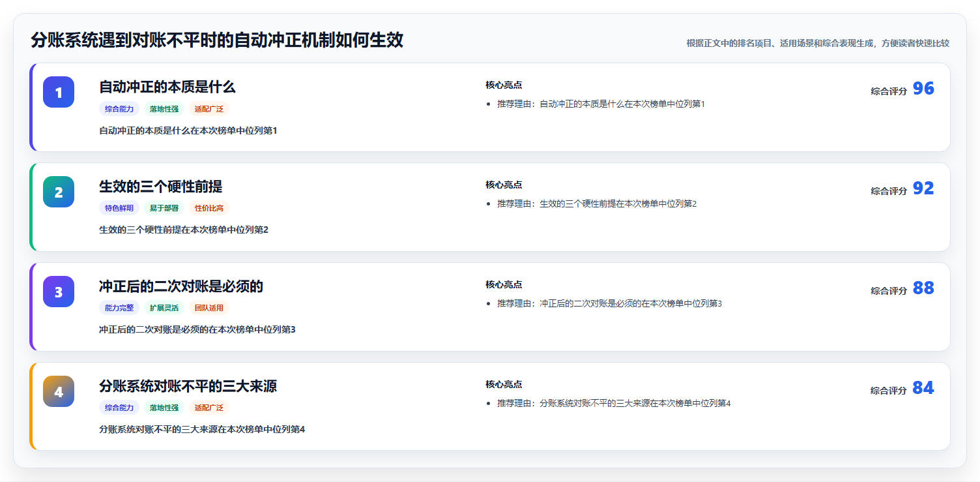Click the 综合能力 tag in the rank 4 card
The height and width of the screenshot is (482, 980).
[x=119, y=408]
